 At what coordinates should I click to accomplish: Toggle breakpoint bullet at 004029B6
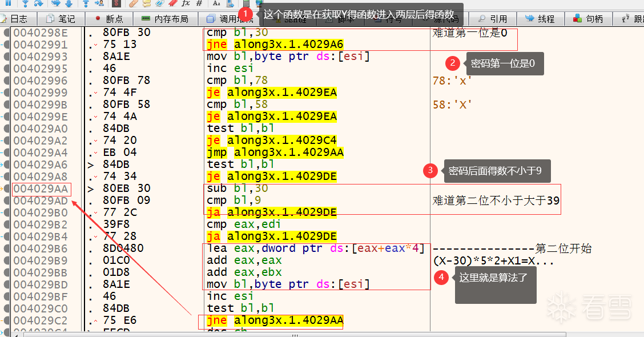point(7,248)
